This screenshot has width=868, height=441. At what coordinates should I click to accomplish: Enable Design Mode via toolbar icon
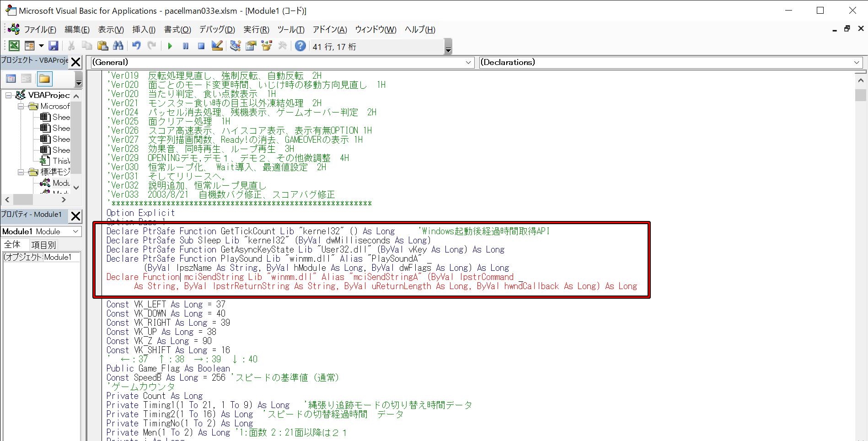(x=217, y=46)
